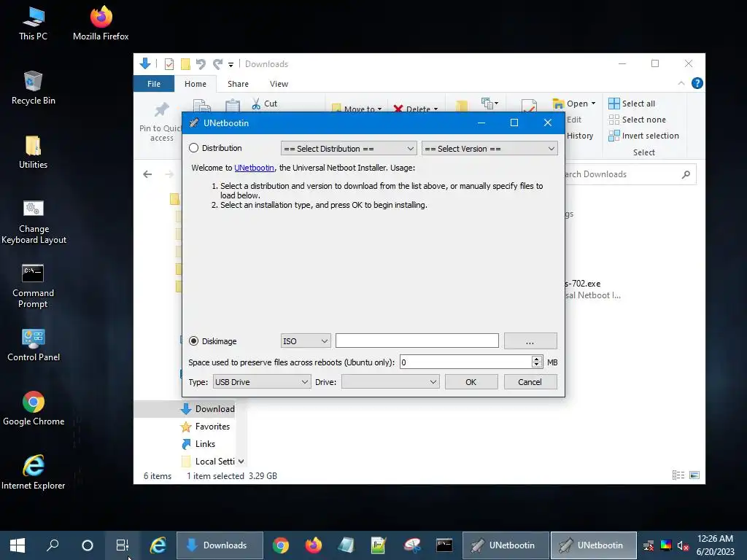Expand the Open button dropdown arrow
The image size is (747, 560).
[x=593, y=104]
